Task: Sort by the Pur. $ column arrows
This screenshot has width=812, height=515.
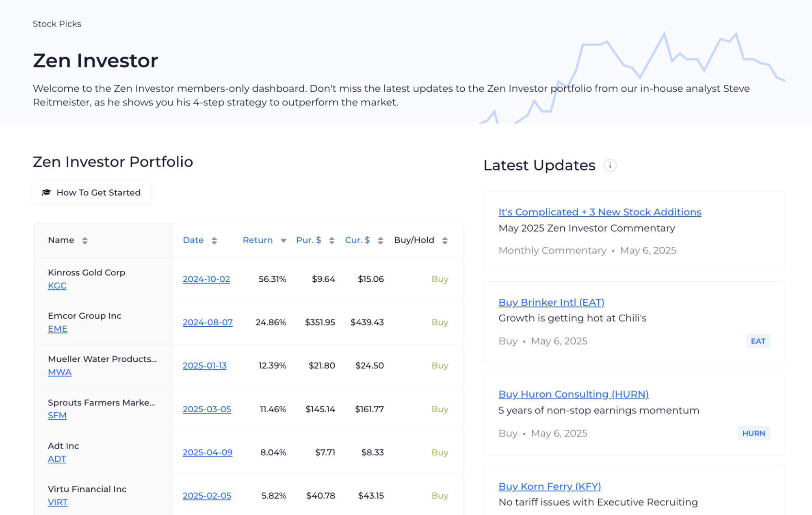Action: point(331,241)
